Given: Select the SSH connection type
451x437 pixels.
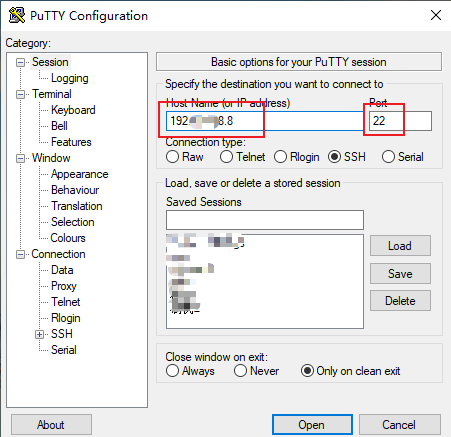Looking at the screenshot, I should coord(334,157).
